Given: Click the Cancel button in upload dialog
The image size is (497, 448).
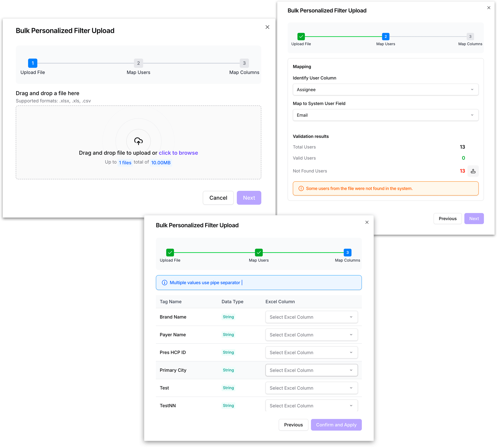Looking at the screenshot, I should (218, 198).
